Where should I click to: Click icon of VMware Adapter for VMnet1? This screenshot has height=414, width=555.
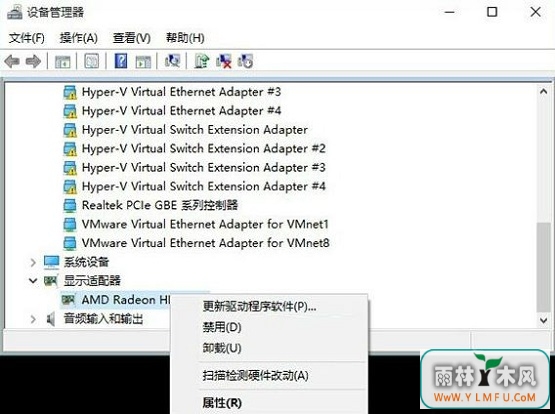click(x=70, y=224)
